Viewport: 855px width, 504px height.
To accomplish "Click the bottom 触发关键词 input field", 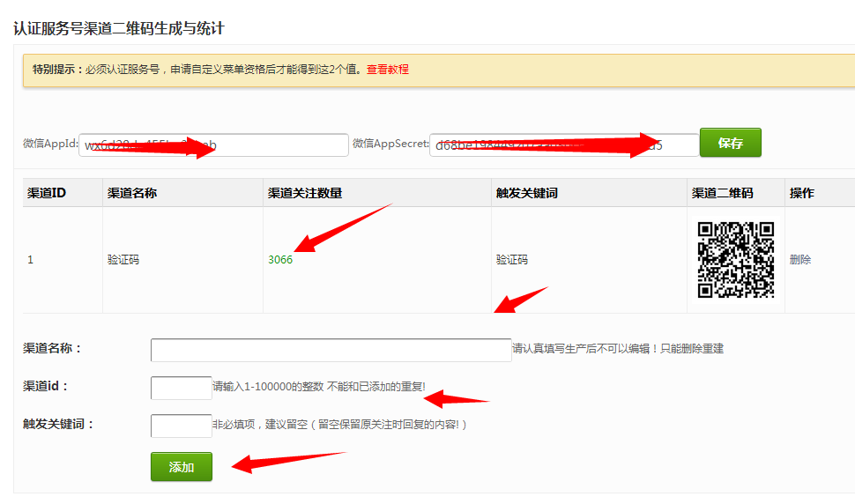I will point(181,426).
